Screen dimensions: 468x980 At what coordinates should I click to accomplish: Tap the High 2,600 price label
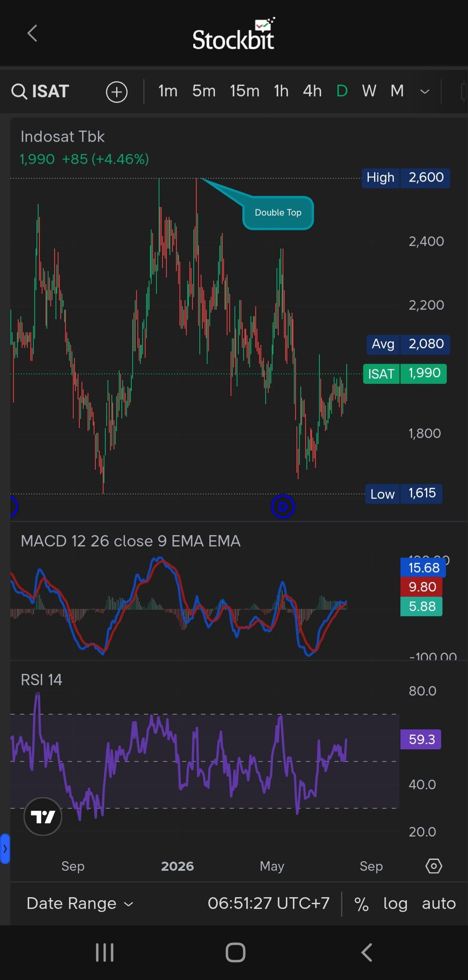[x=406, y=178]
